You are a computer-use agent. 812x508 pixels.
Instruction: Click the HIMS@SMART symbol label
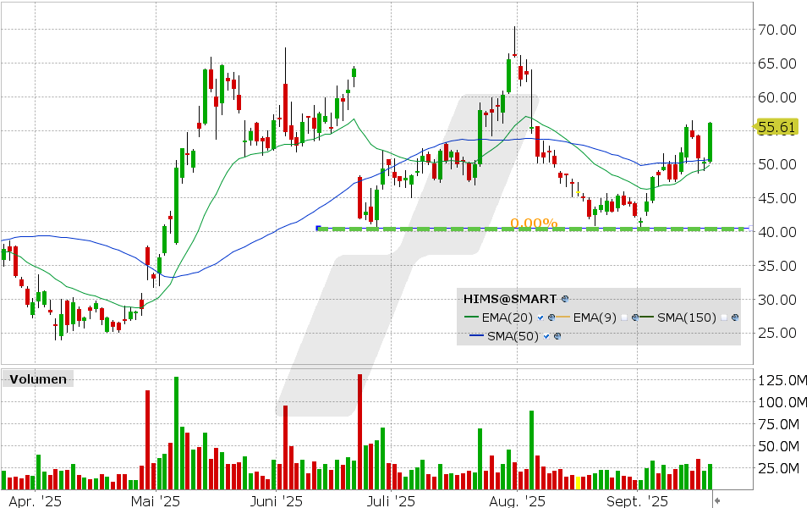510,299
